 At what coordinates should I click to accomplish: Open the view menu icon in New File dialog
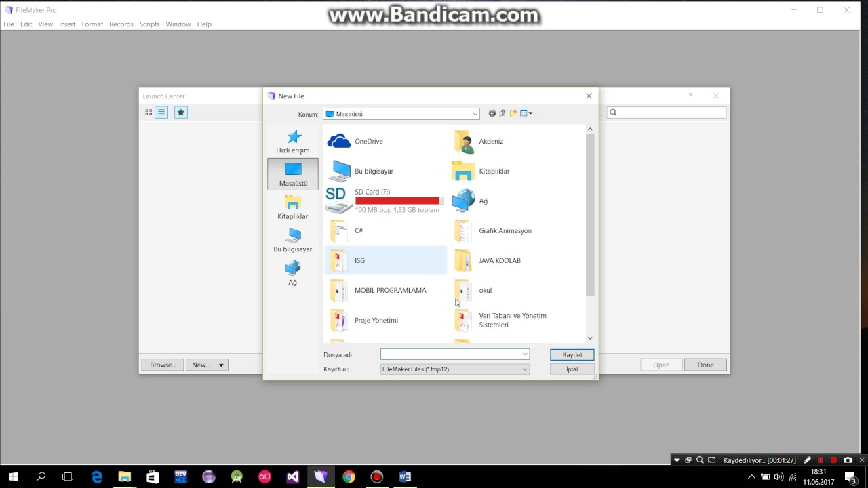526,113
